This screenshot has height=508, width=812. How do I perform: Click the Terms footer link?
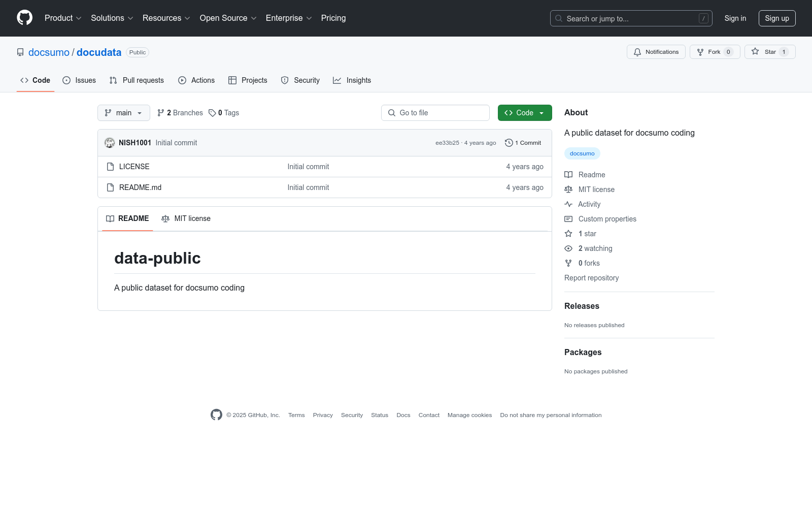[296, 415]
